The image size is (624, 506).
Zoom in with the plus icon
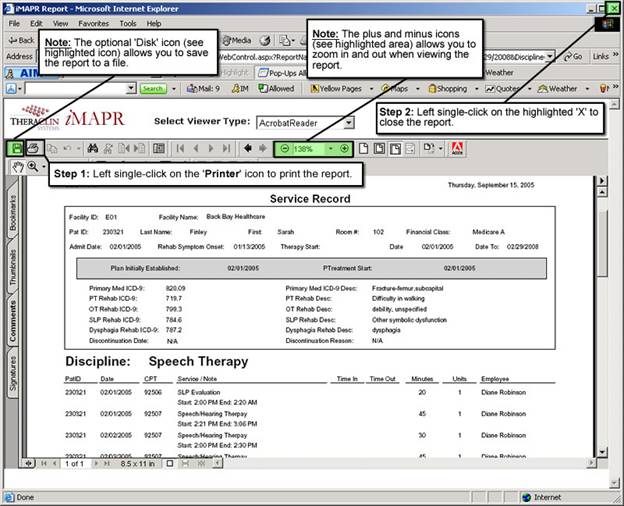[x=344, y=148]
